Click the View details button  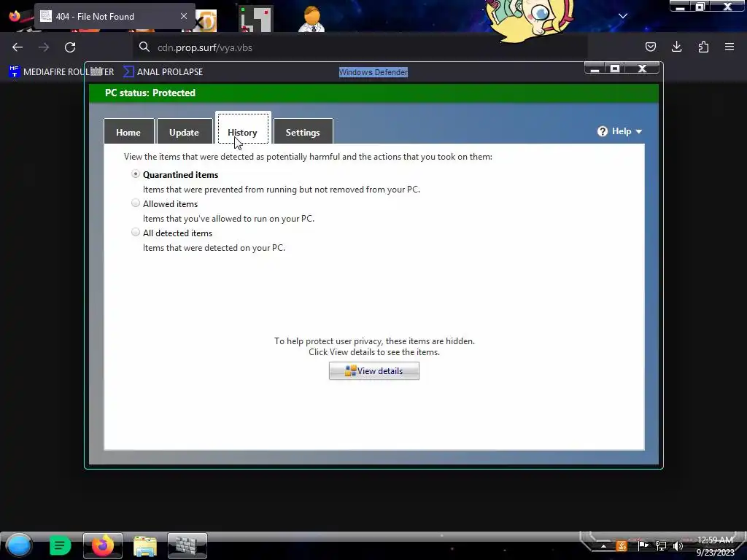[374, 371]
